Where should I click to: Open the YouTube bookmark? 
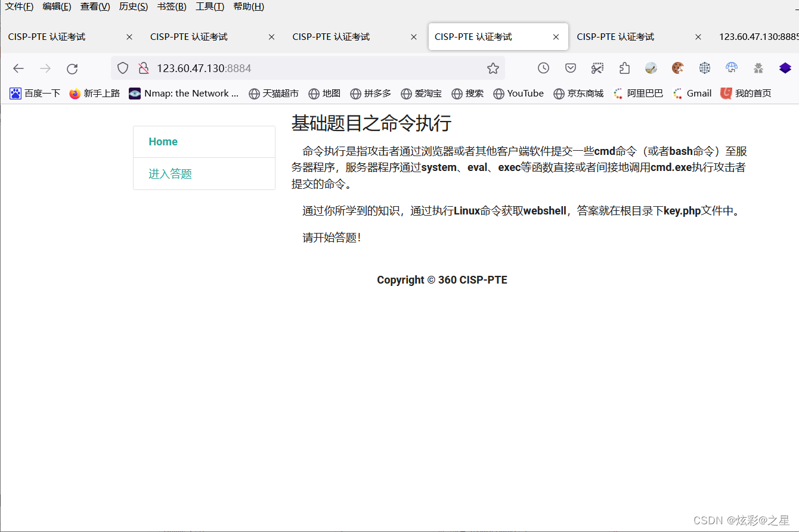[524, 93]
